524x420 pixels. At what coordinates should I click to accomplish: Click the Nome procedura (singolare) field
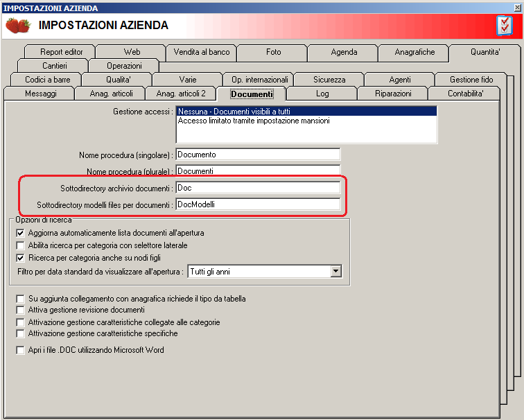pyautogui.click(x=258, y=155)
